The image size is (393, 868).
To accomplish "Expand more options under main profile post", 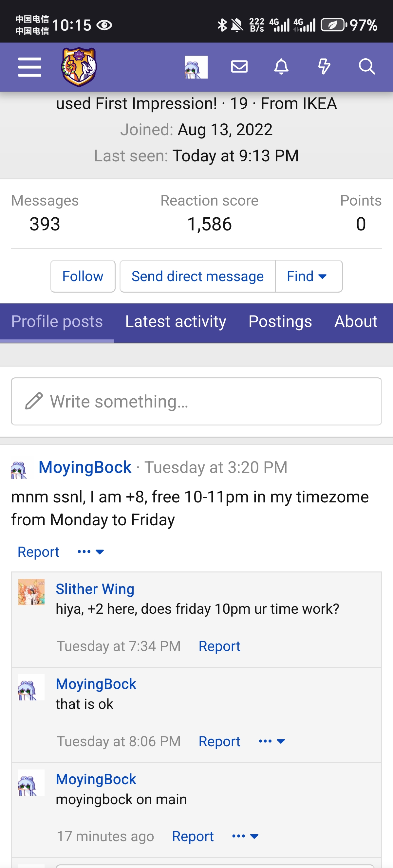I will pyautogui.click(x=91, y=552).
